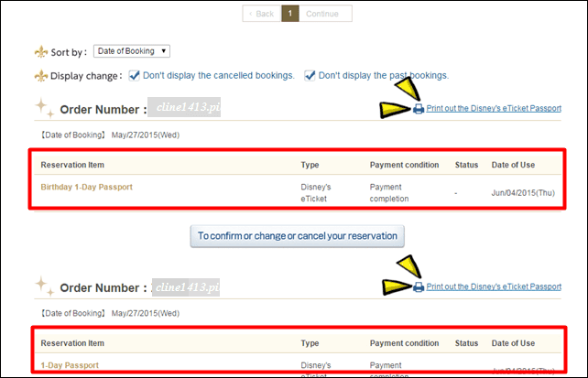
Task: Toggle "Don't display the cancelled bookings" checkbox
Action: click(134, 76)
